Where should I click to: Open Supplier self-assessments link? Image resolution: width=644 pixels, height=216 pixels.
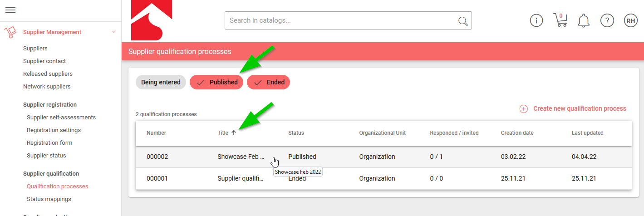pyautogui.click(x=61, y=117)
